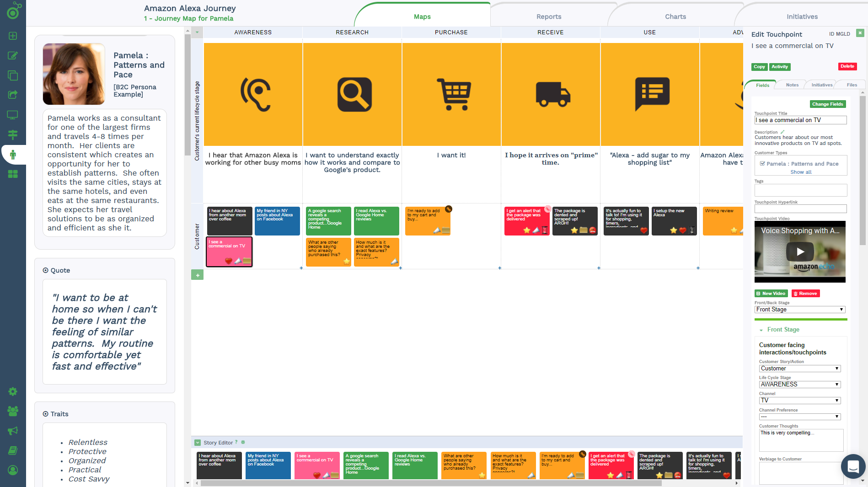Switch to the Reports tab
The image size is (868, 487).
pos(548,16)
